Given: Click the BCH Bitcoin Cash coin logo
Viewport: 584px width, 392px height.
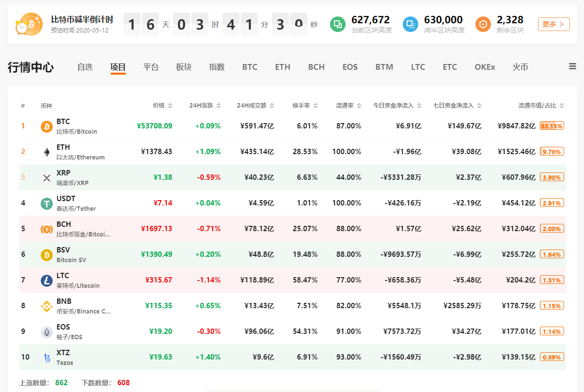Looking at the screenshot, I should [x=47, y=229].
